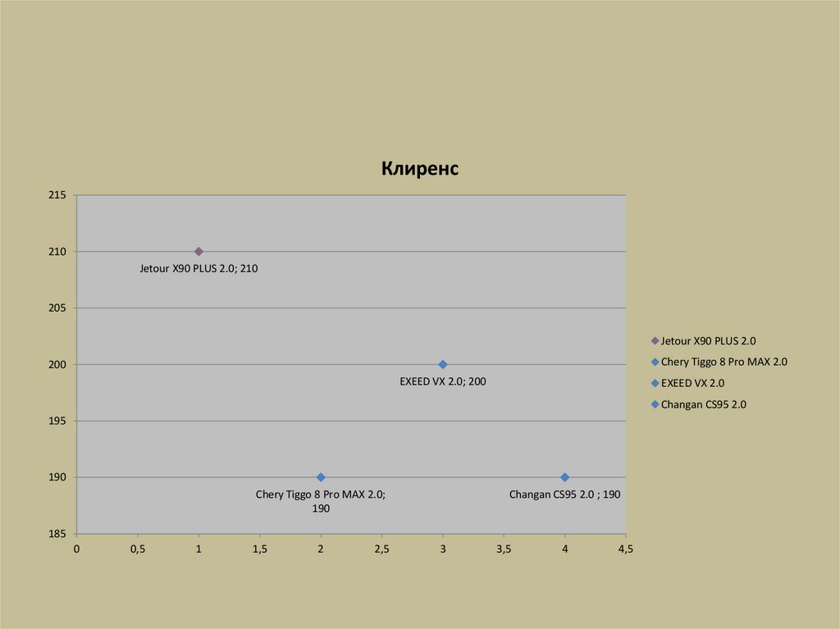840x629 pixels.
Task: Click Changan CS95 2.0 legend entry text
Action: point(703,404)
